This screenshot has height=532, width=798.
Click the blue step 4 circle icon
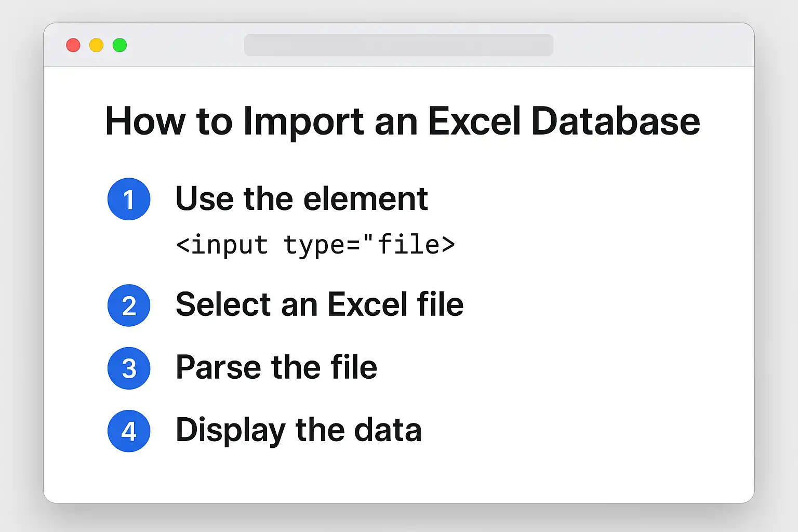[129, 431]
